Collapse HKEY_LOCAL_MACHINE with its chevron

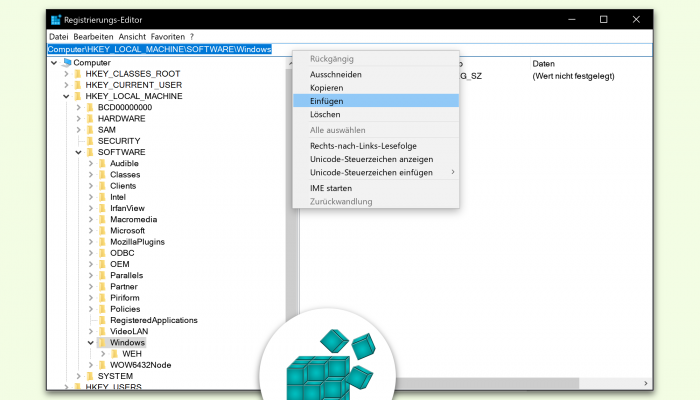(66, 96)
